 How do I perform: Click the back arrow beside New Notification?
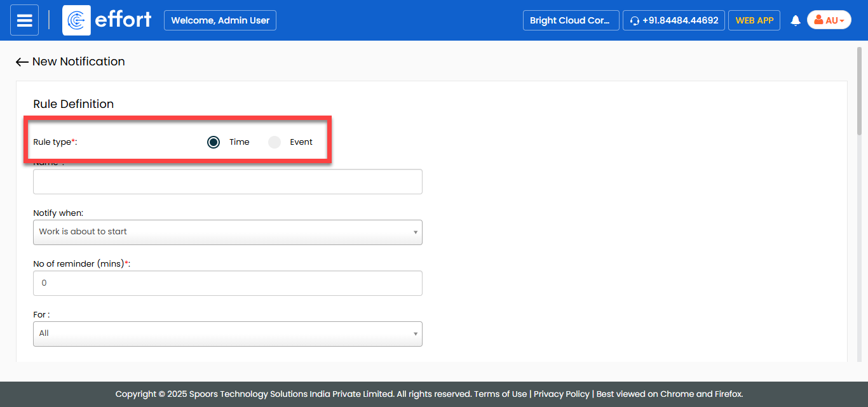point(22,62)
